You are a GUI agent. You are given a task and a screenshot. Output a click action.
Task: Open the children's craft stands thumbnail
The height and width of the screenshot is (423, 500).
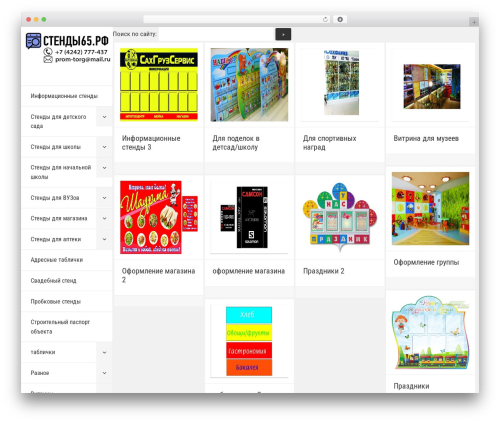[x=249, y=85]
